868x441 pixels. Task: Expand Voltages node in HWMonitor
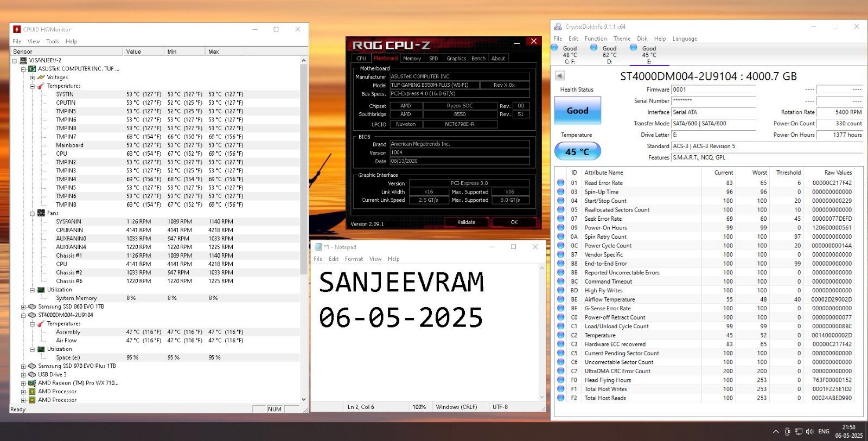33,78
